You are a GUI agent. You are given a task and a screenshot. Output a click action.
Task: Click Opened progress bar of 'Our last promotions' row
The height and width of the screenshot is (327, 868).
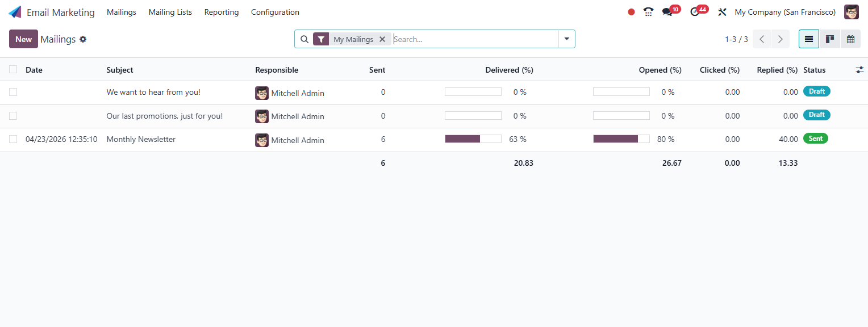[621, 115]
